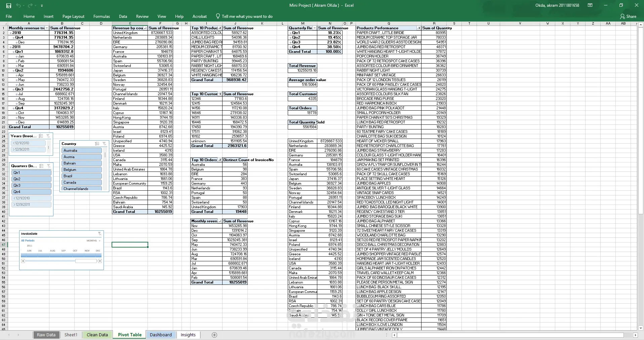Open the Page Layout ribbon tab
Image resolution: width=644 pixels, height=340 pixels.
pyautogui.click(x=73, y=16)
